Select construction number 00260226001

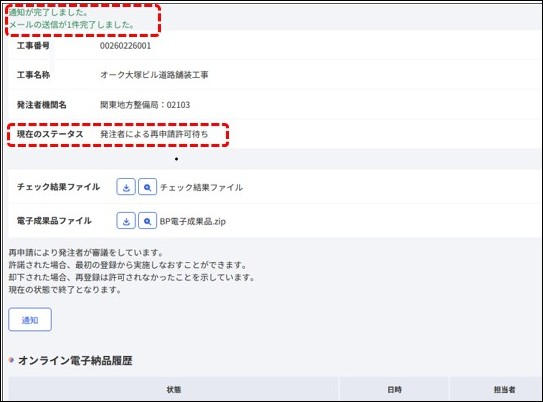pyautogui.click(x=125, y=46)
